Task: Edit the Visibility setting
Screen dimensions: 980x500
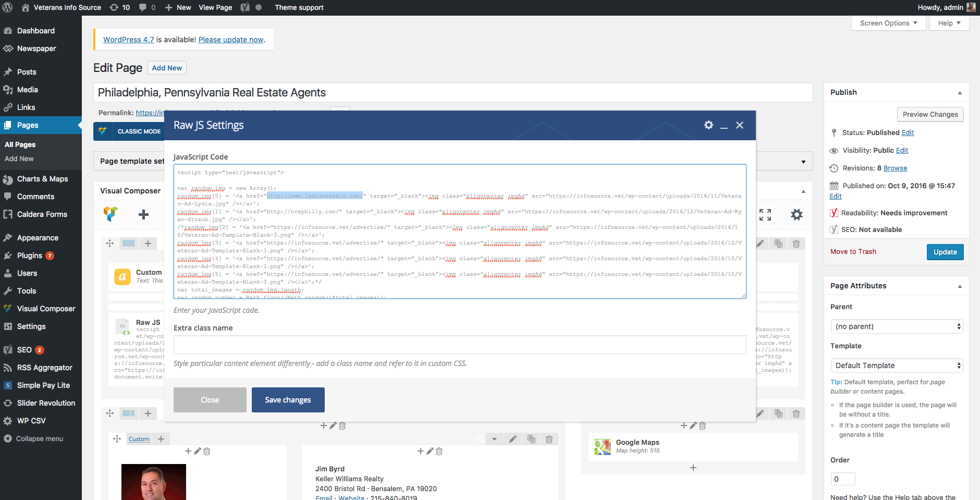Action: point(902,150)
